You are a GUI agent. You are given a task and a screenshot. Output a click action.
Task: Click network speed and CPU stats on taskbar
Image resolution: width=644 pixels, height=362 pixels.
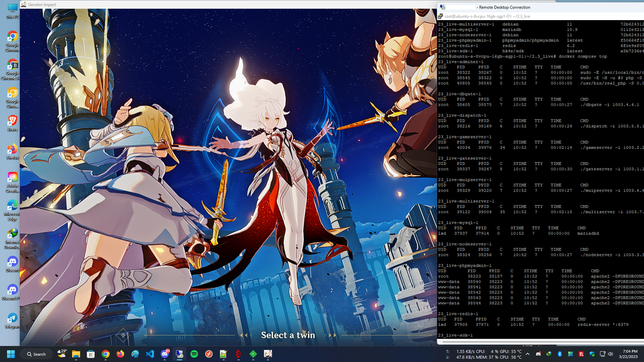[483, 354]
